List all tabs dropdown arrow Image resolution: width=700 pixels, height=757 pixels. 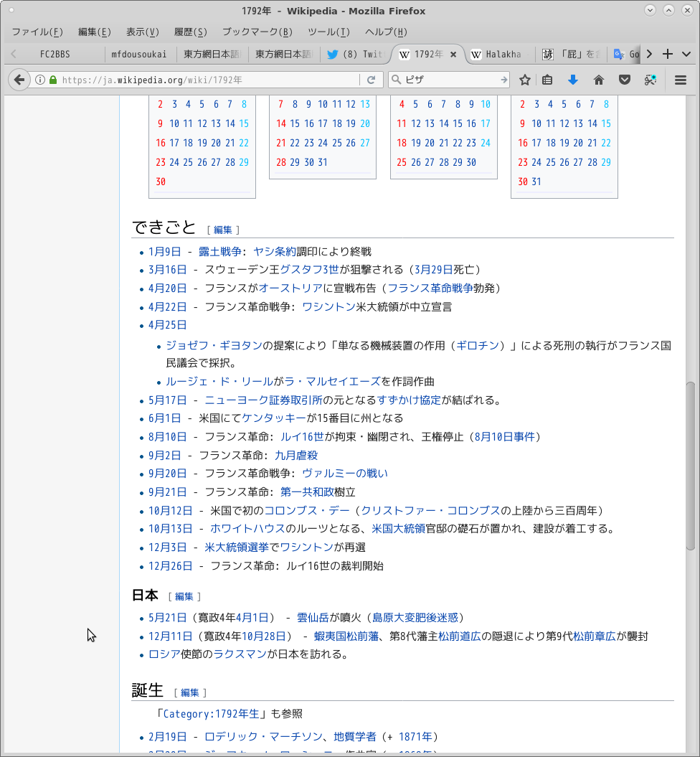click(x=686, y=54)
